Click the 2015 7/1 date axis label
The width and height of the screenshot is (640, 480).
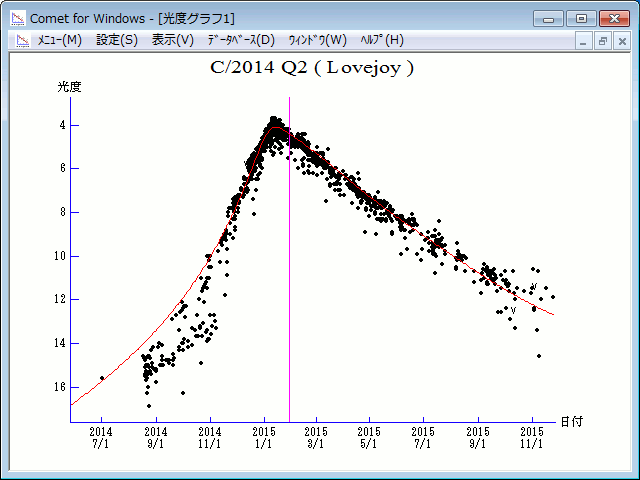tap(423, 438)
